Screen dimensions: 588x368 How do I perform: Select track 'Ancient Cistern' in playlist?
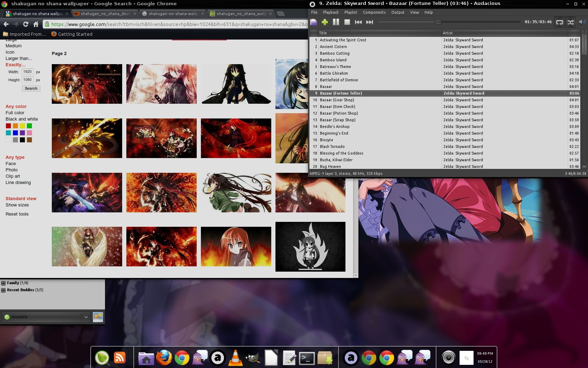[x=444, y=47]
